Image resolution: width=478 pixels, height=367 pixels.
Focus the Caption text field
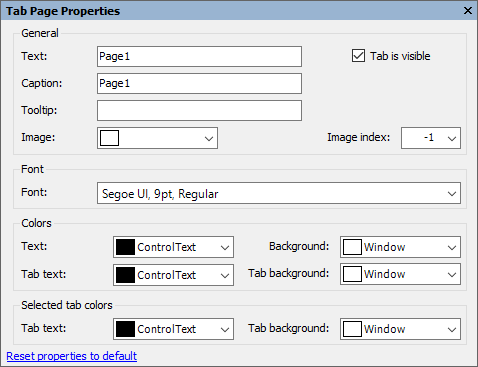tap(199, 83)
